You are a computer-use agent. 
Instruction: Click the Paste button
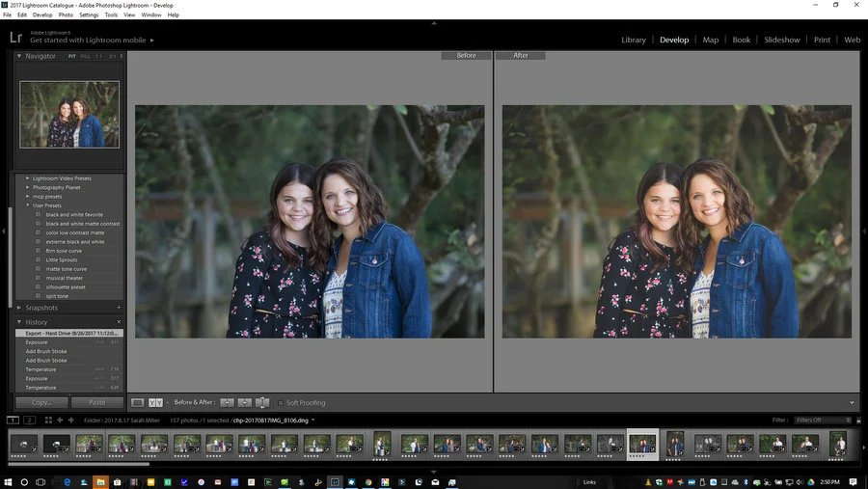pos(96,402)
